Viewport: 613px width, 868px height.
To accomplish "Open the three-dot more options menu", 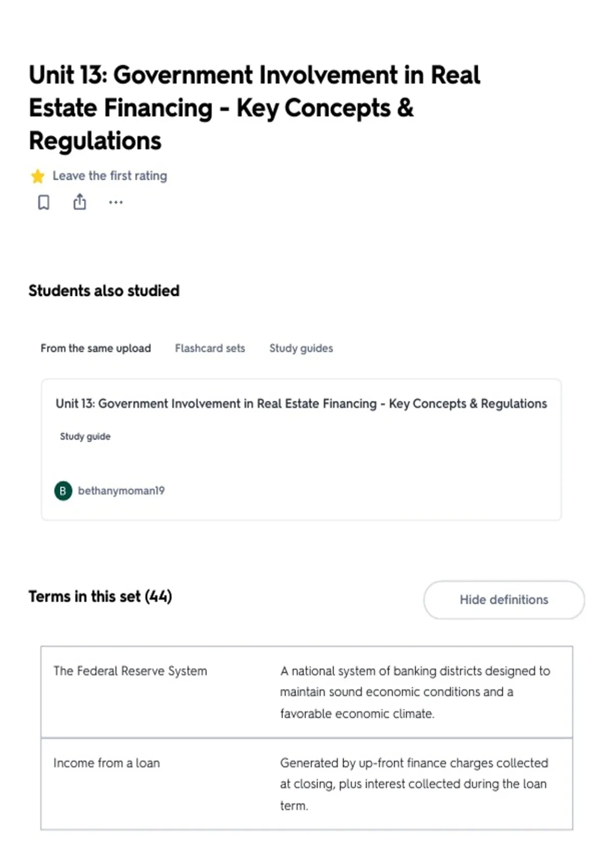I will 116,202.
